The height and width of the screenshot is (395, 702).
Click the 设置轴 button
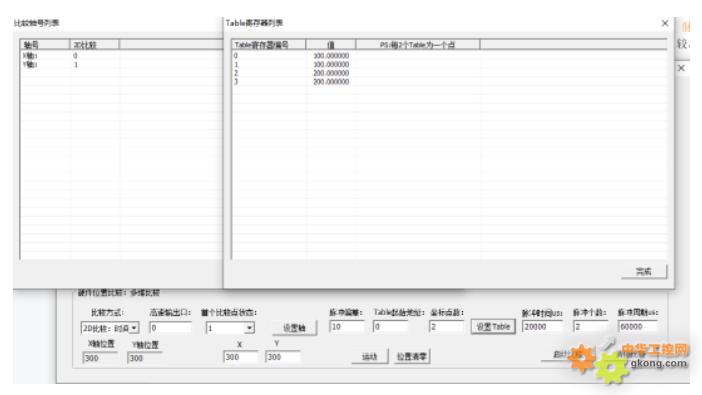(x=295, y=328)
